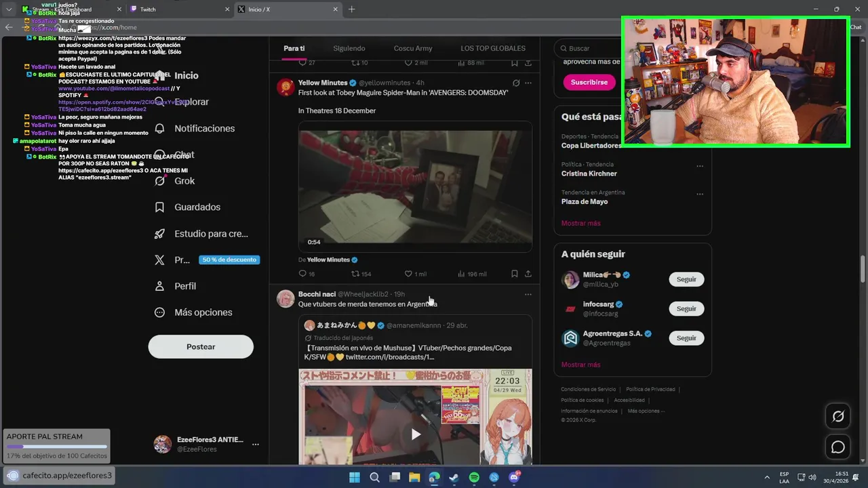Open Copa Libertadores trend
The image size is (868, 488).
pyautogui.click(x=591, y=146)
